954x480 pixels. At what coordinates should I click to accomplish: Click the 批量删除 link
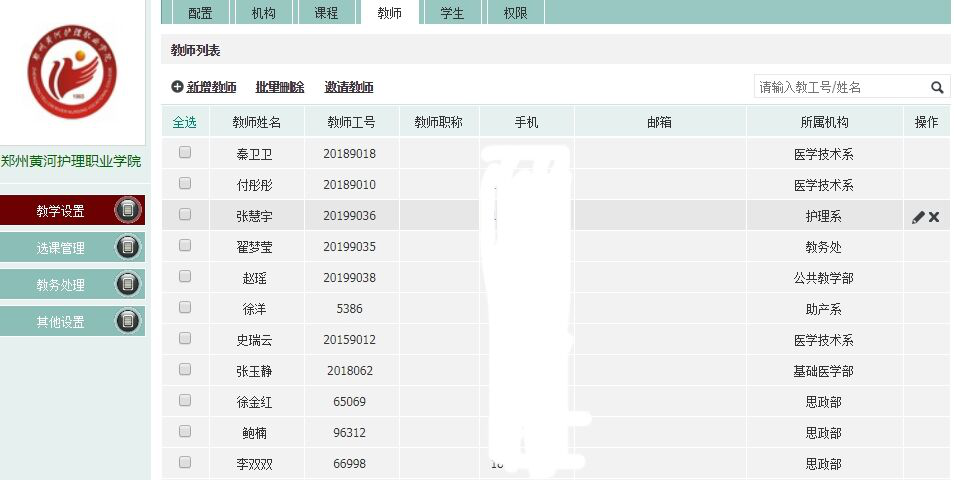pyautogui.click(x=280, y=88)
